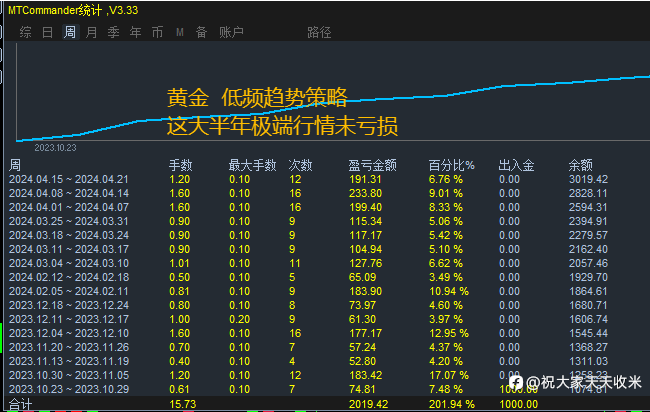Switch to the 季 quarterly tab

click(x=113, y=32)
